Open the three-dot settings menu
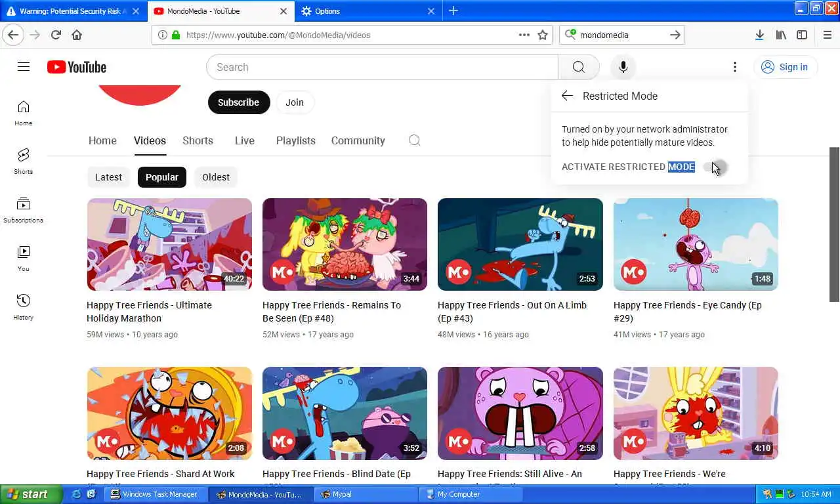This screenshot has width=840, height=504. (x=734, y=67)
